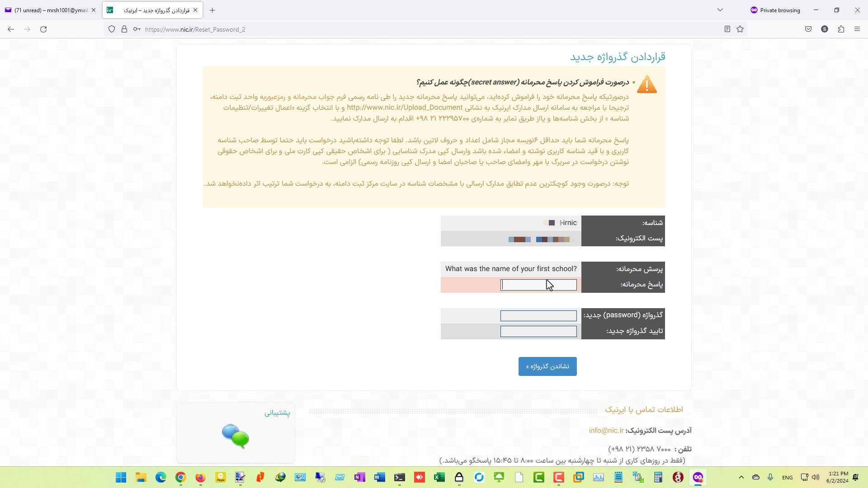
Task: Open the tracking protection shield
Action: pos(112,29)
